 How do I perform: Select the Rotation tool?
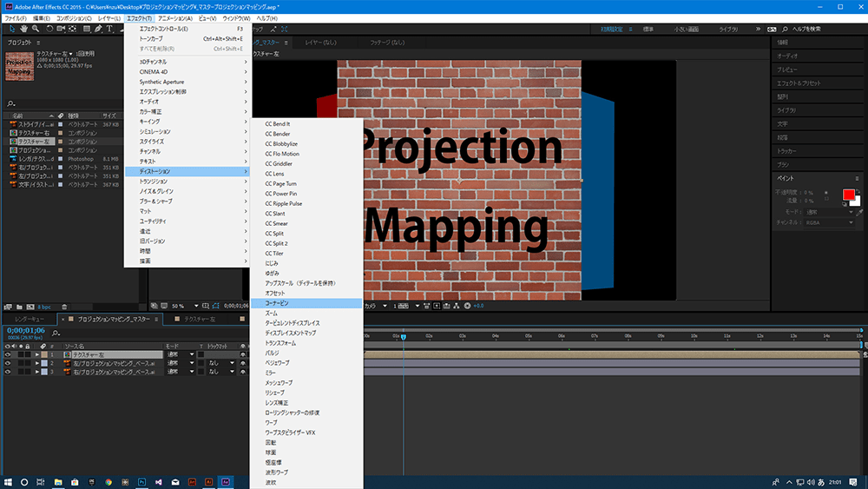pyautogui.click(x=49, y=29)
